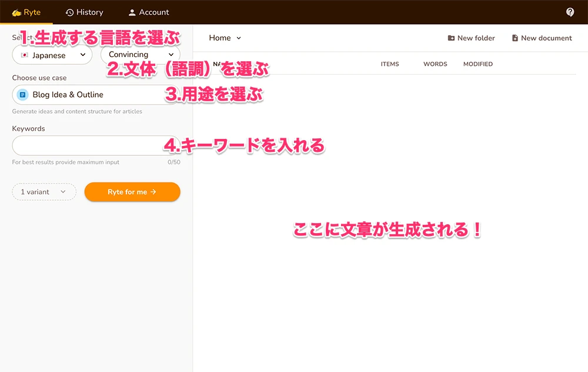The image size is (588, 372).
Task: Switch to the Account tab
Action: click(x=149, y=12)
